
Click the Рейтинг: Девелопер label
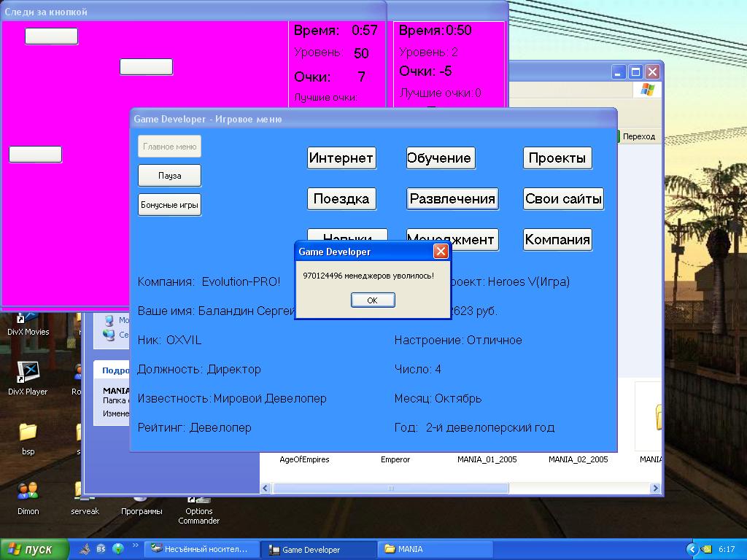click(194, 427)
